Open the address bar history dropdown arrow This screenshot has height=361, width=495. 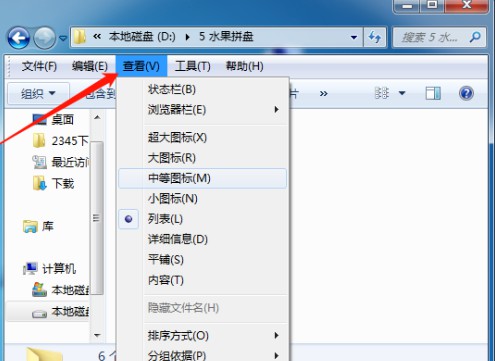[x=354, y=37]
